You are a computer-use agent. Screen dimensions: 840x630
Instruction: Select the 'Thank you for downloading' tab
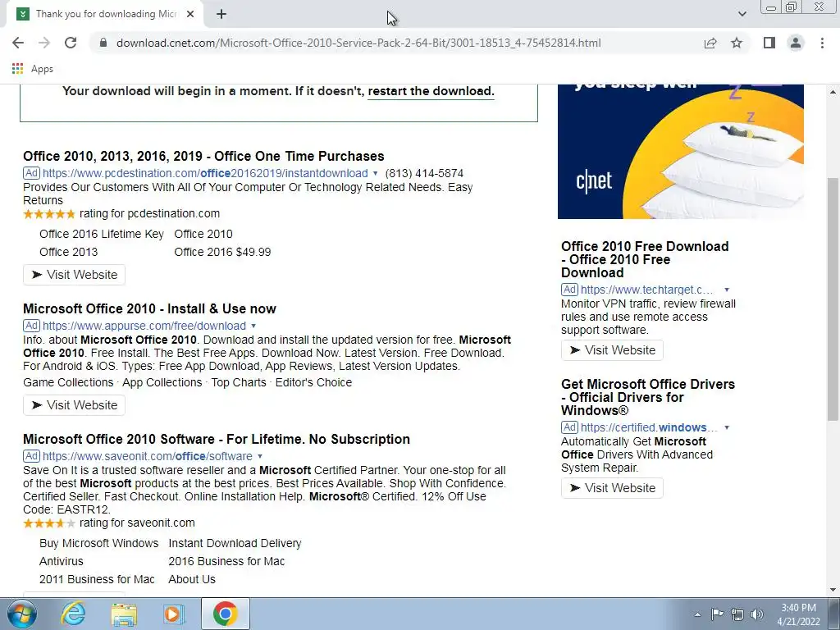(x=104, y=14)
